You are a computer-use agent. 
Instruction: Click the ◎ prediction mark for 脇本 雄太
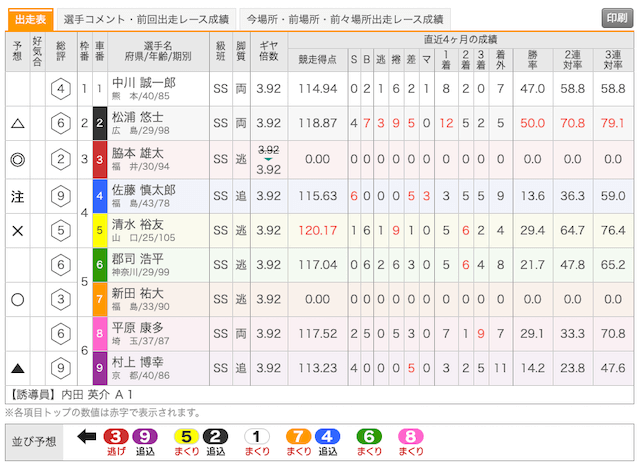(x=17, y=159)
